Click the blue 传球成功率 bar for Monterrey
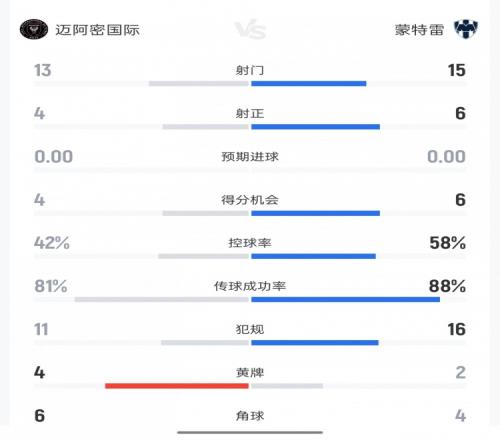500x440 pixels. click(346, 299)
